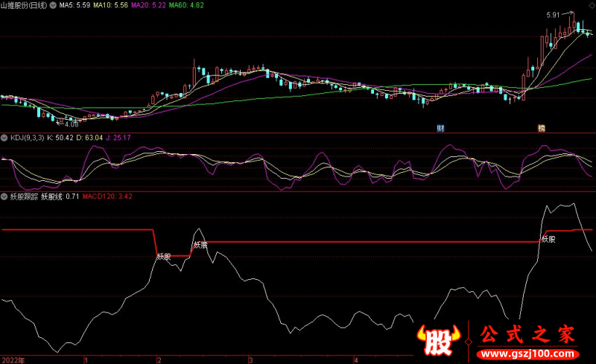
Task: Open the KDJ indicator settings dropdown
Action: pos(4,138)
